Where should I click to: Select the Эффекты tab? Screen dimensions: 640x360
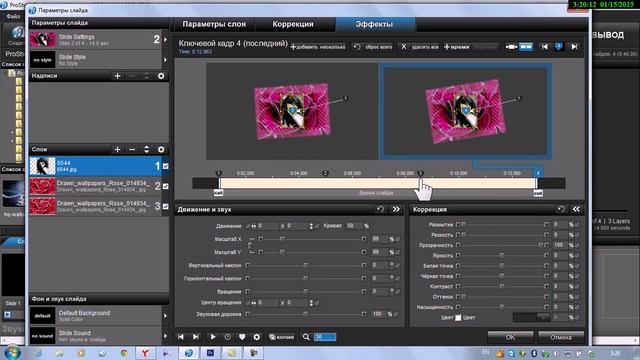pyautogui.click(x=374, y=24)
